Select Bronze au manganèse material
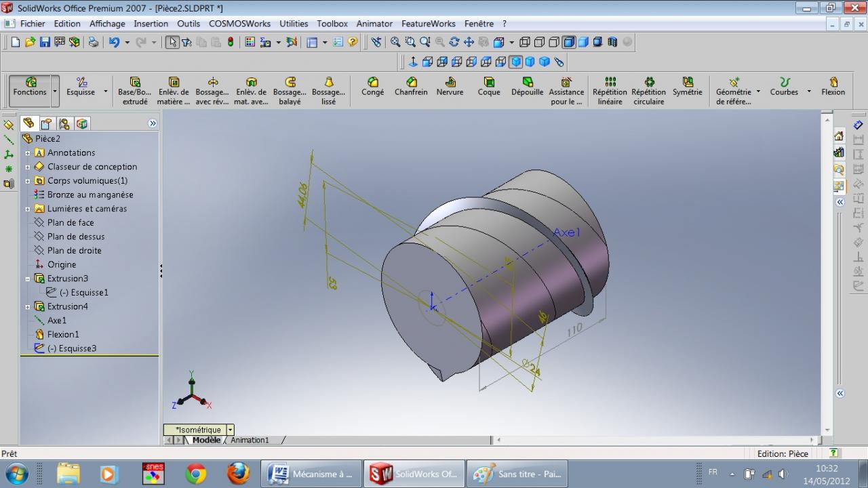Screen dimensions: 868x488 click(90, 195)
